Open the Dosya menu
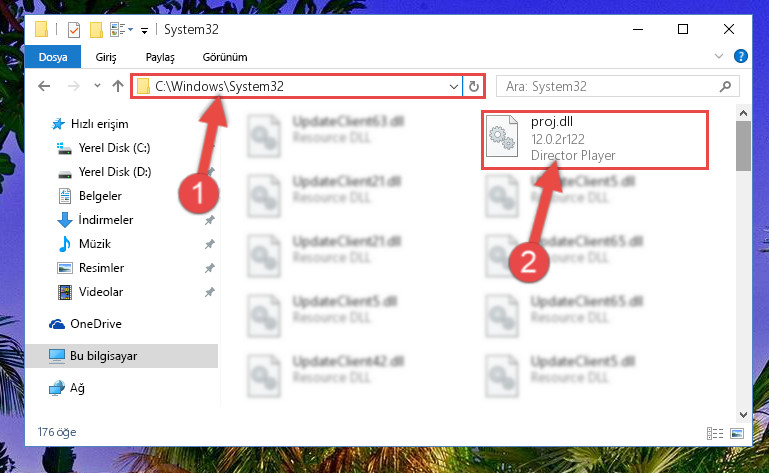The height and width of the screenshot is (473, 769). (x=53, y=57)
